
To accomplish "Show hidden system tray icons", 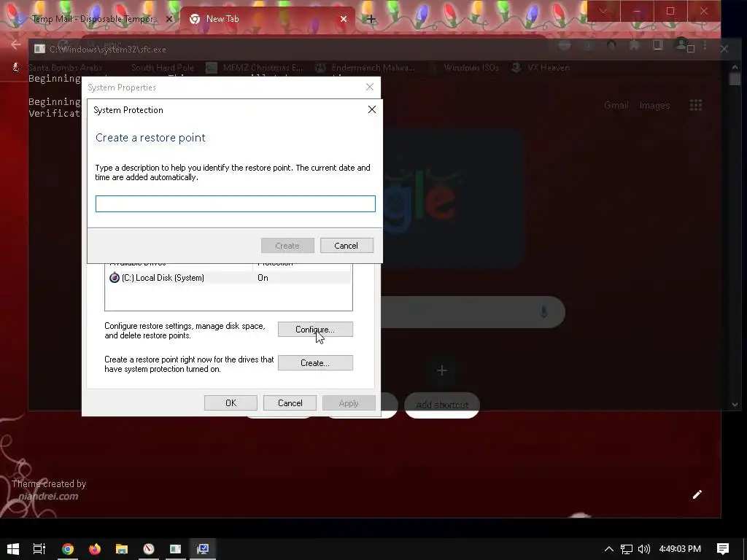I will [609, 549].
